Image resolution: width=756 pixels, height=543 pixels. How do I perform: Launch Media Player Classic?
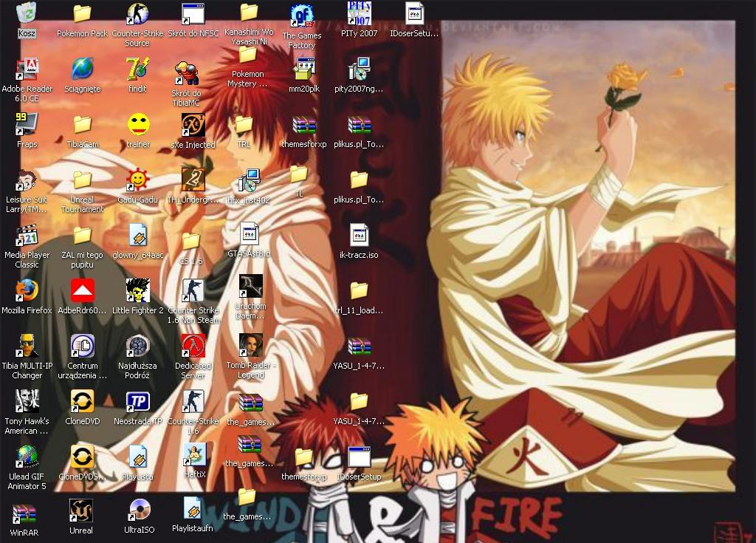pyautogui.click(x=27, y=235)
